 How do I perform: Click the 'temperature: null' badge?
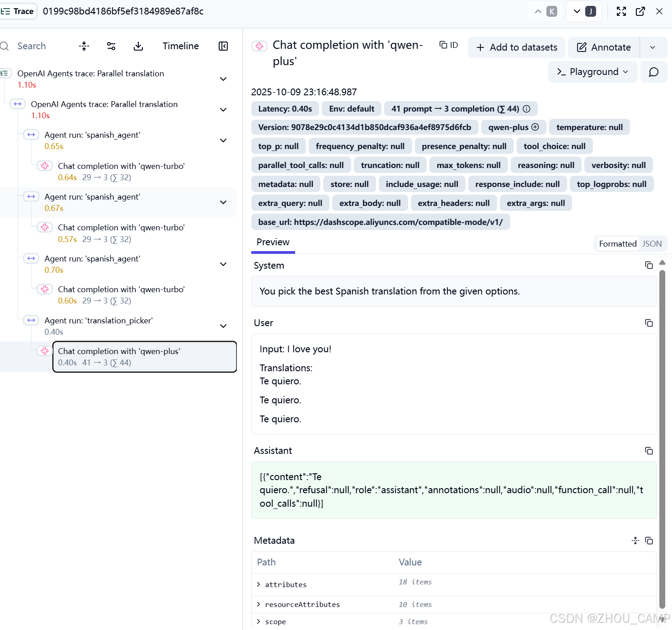(x=589, y=127)
